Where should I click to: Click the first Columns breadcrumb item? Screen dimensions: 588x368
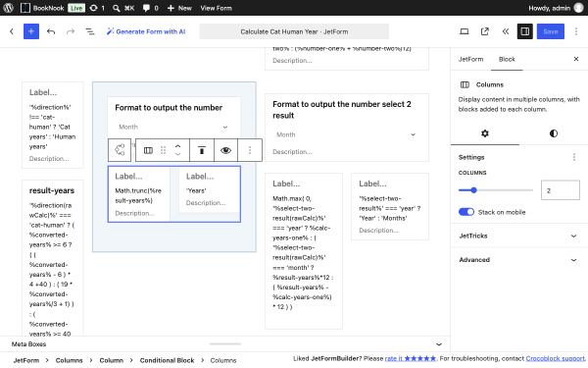(x=69, y=360)
